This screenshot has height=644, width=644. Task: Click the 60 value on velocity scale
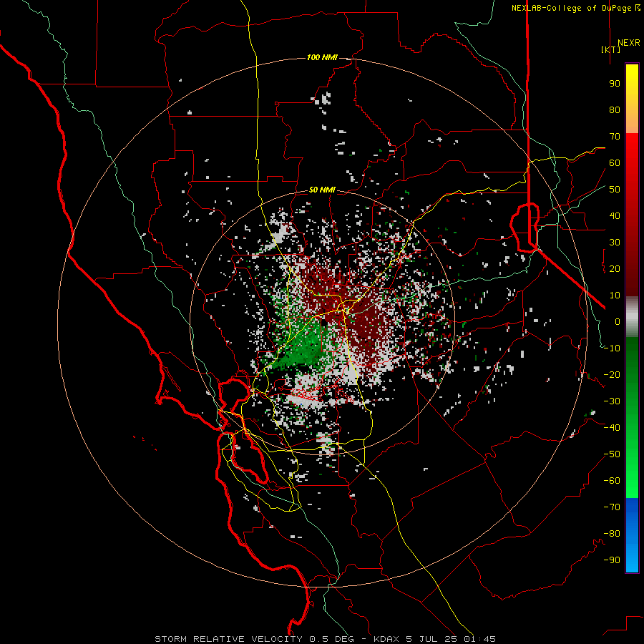pyautogui.click(x=615, y=163)
